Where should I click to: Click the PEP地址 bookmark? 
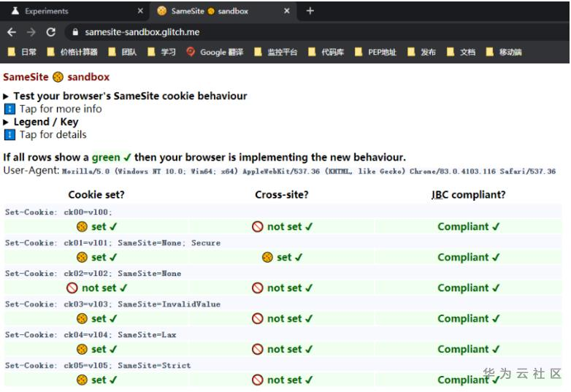pyautogui.click(x=375, y=52)
